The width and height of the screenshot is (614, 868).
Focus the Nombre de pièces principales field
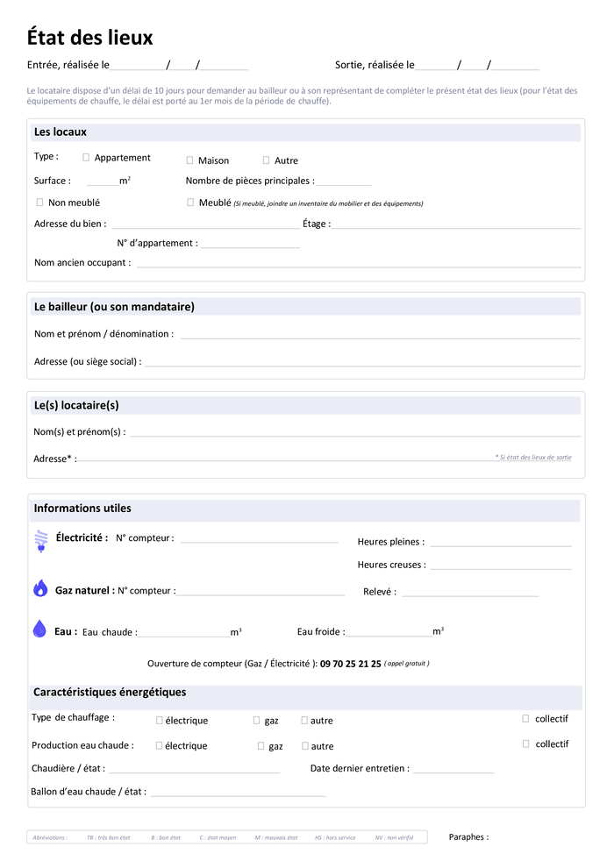pyautogui.click(x=344, y=181)
